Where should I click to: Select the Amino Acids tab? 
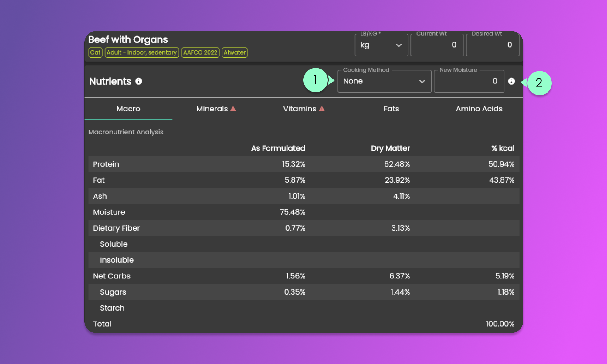tap(479, 109)
